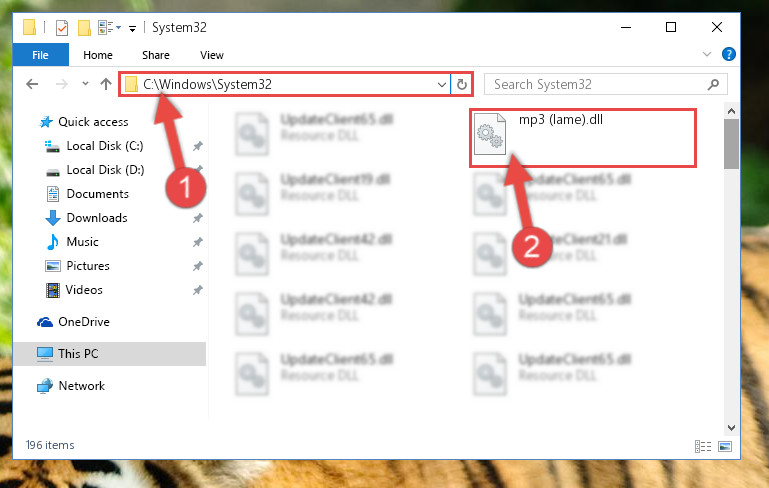Toggle the pin beside Music

coord(198,242)
